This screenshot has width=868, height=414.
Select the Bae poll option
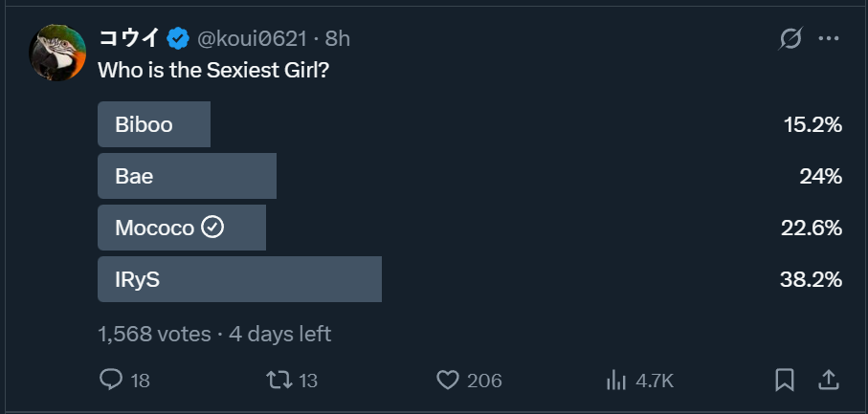coord(187,176)
